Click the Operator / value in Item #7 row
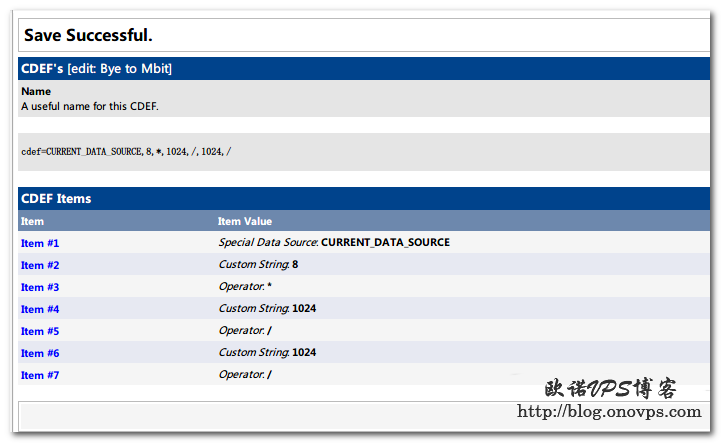The width and height of the screenshot is (721, 443). pyautogui.click(x=245, y=375)
